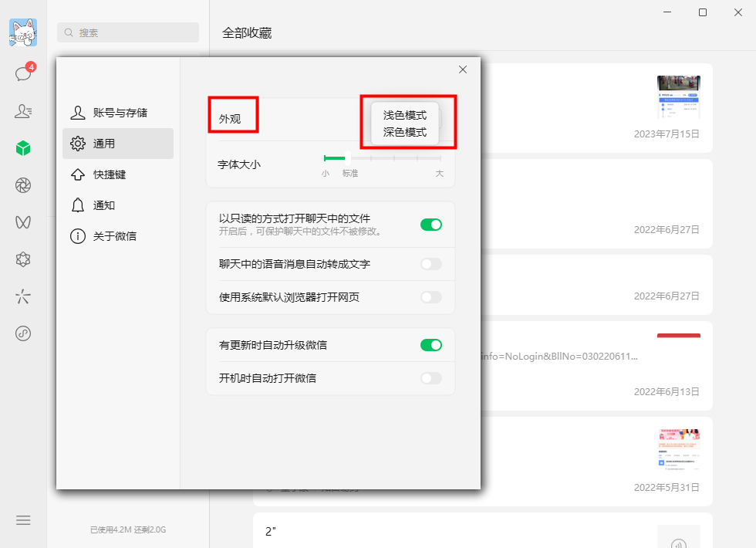Close the settings dialog

click(463, 69)
